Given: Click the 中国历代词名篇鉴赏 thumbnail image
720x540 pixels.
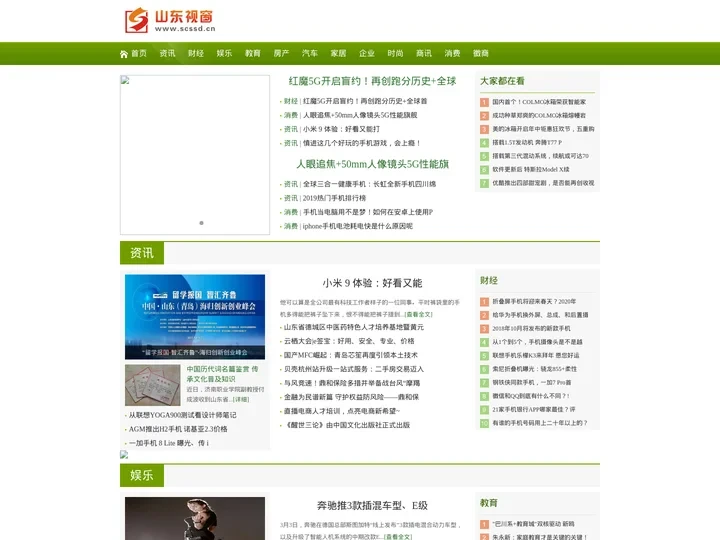Looking at the screenshot, I should (152, 385).
